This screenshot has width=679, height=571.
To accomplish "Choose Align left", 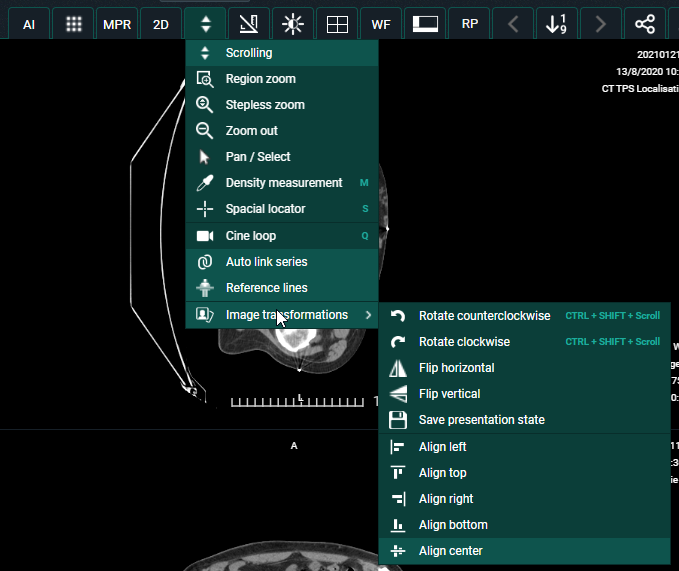I will pos(524,447).
